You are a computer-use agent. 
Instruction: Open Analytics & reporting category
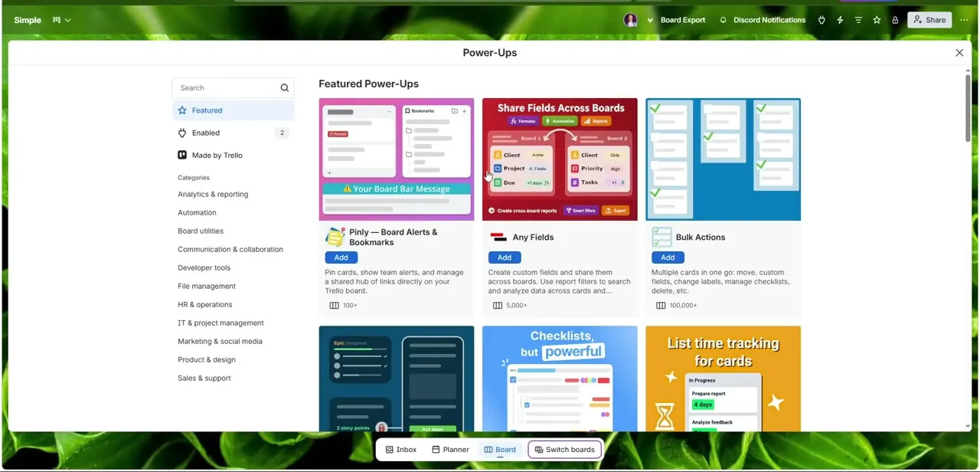click(x=213, y=194)
